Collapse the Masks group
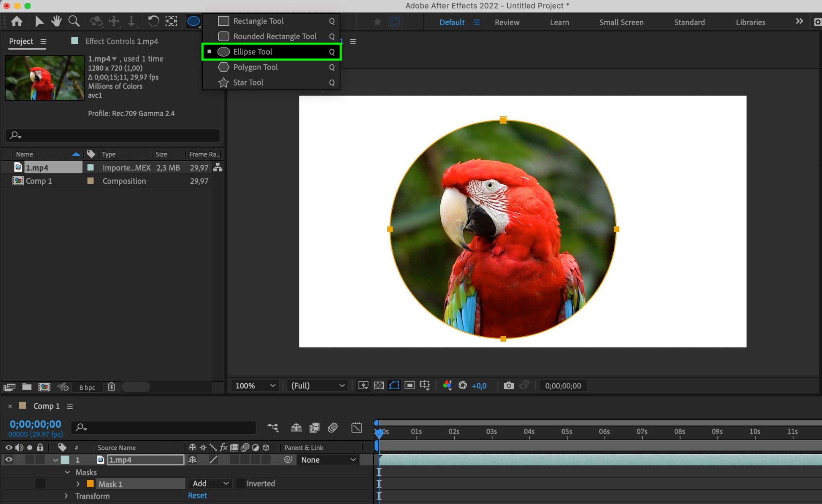Viewport: 822px width, 504px height. point(67,472)
